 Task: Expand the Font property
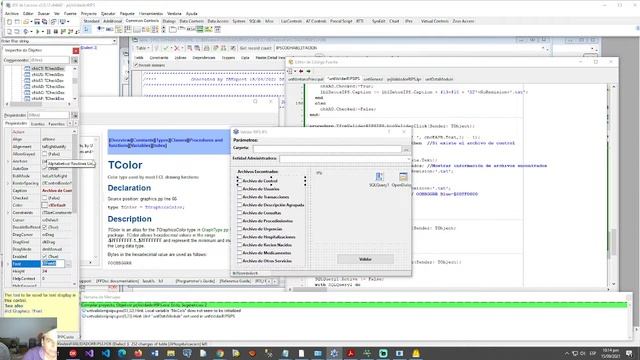click(x=8, y=264)
